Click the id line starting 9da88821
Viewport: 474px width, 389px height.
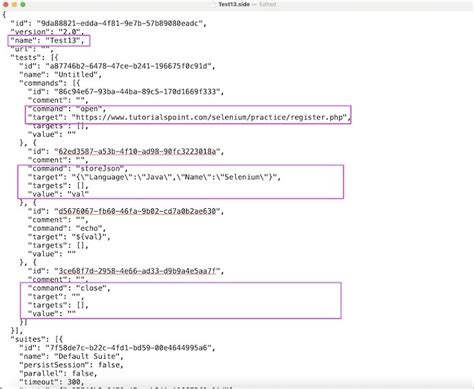coord(108,23)
